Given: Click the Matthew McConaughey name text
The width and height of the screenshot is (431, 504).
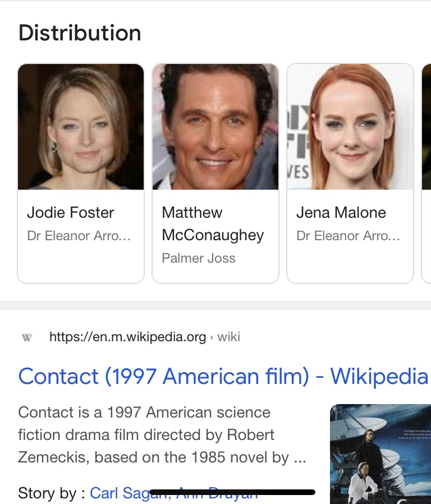Looking at the screenshot, I should pyautogui.click(x=213, y=224).
